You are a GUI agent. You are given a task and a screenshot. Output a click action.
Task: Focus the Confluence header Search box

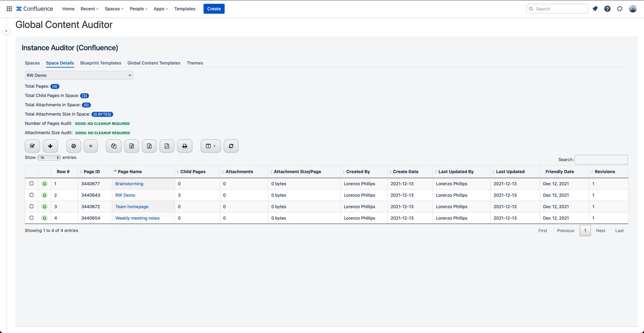coord(557,9)
